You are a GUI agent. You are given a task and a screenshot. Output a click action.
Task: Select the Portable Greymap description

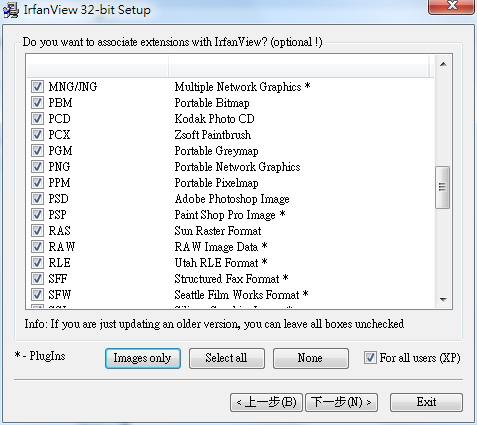pos(216,151)
